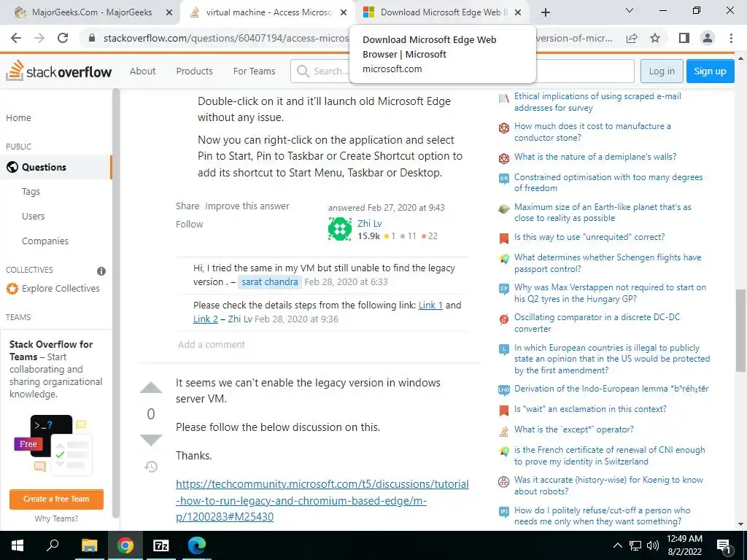
Task: Open File Explorer from taskbar
Action: 89,545
